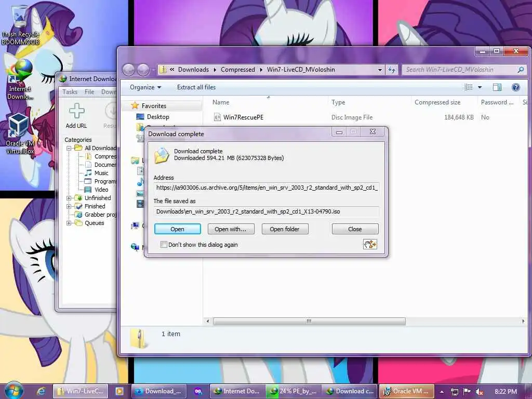Click the Win7RescuePE disc image file icon
The height and width of the screenshot is (399, 532).
click(x=217, y=117)
